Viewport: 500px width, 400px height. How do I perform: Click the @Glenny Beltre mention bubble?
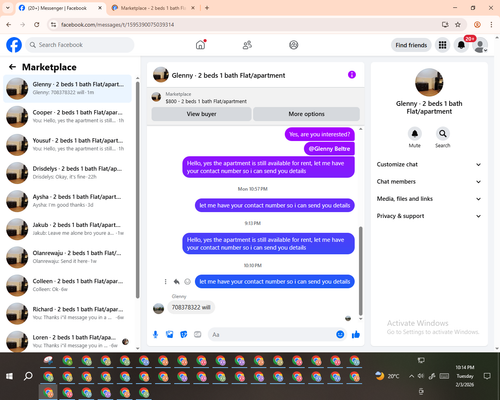[x=329, y=149]
